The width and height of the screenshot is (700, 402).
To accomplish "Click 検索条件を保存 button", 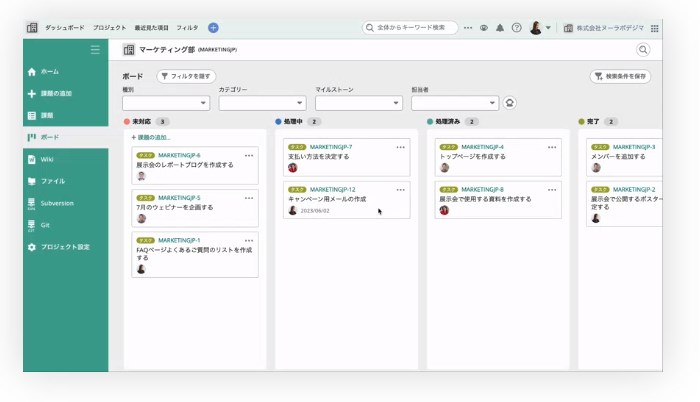I will pyautogui.click(x=621, y=76).
